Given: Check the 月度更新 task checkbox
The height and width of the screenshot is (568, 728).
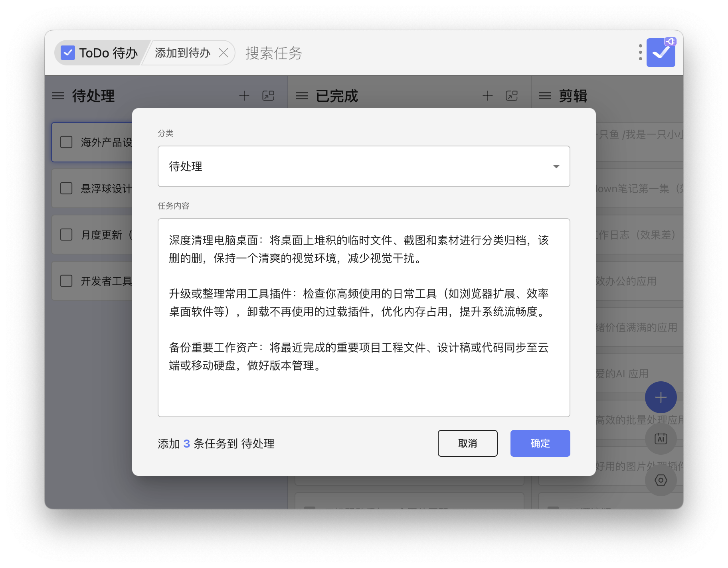Looking at the screenshot, I should coord(66,235).
